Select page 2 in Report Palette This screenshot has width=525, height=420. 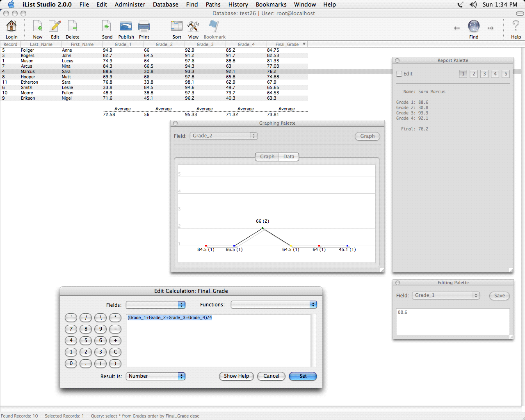pyautogui.click(x=474, y=74)
